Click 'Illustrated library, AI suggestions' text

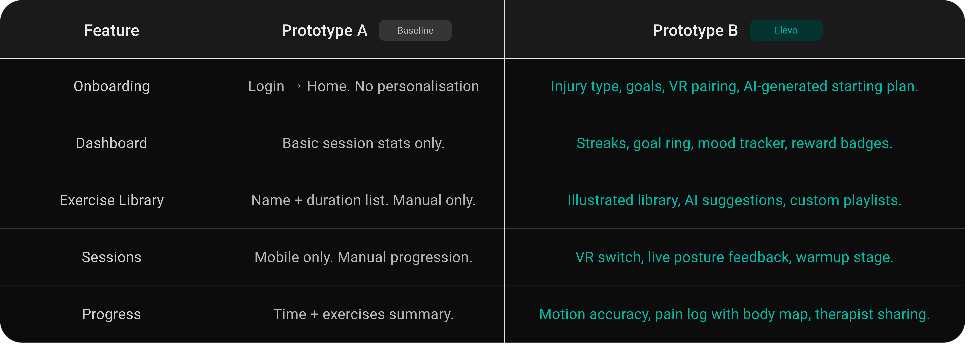pyautogui.click(x=676, y=200)
